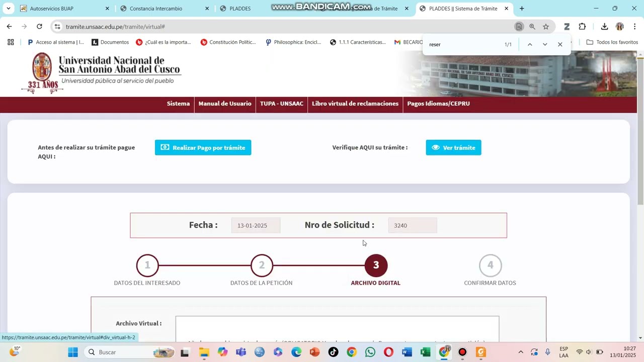Click the find bar text field containing 'reser'

(463, 44)
